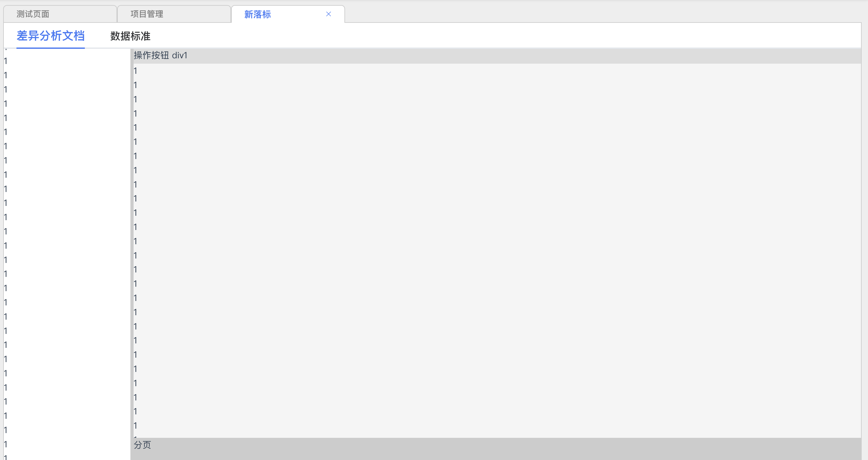The image size is (868, 460).
Task: Click second "1" entry in left panel
Action: 5,75
